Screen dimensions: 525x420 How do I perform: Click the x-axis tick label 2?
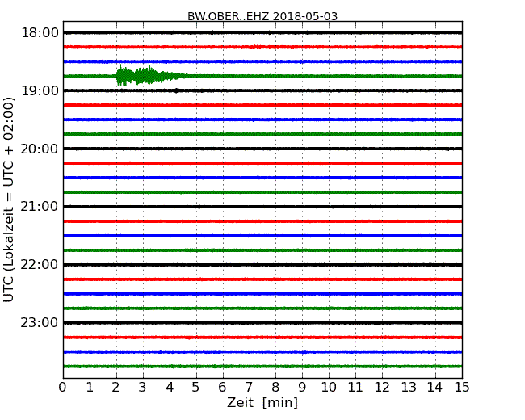coord(116,388)
